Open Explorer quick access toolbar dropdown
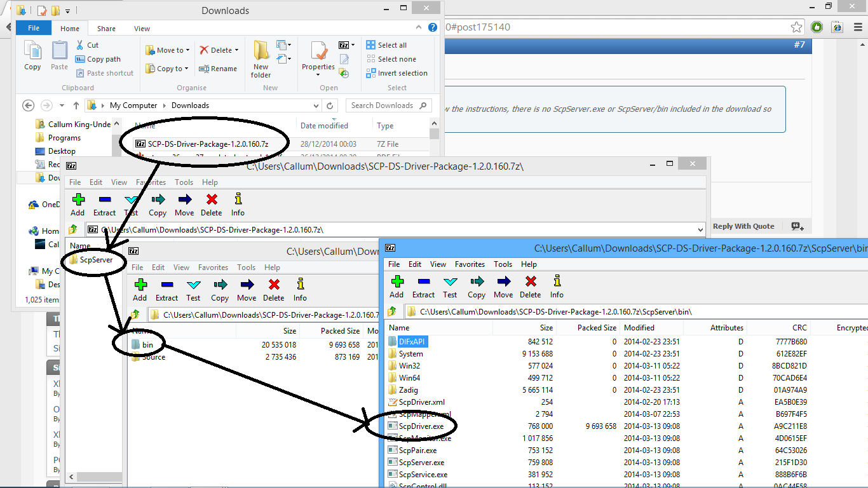Image resolution: width=868 pixels, height=488 pixels. coord(67,11)
